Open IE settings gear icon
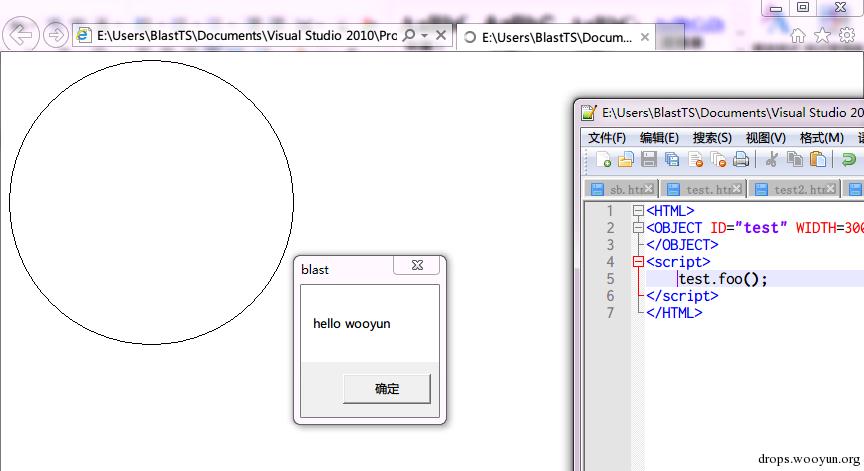The image size is (864, 471). pyautogui.click(x=846, y=36)
